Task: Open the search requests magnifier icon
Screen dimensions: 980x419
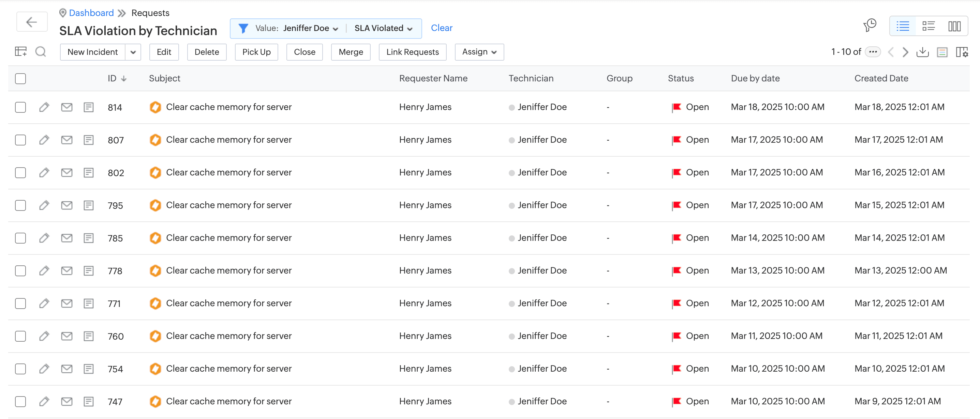Action: point(40,52)
